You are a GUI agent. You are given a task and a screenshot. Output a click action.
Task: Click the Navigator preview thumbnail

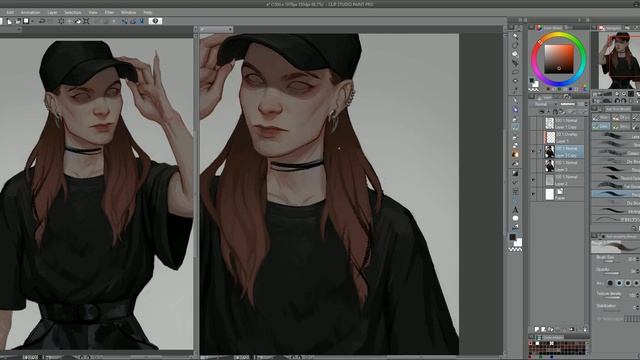click(x=619, y=60)
